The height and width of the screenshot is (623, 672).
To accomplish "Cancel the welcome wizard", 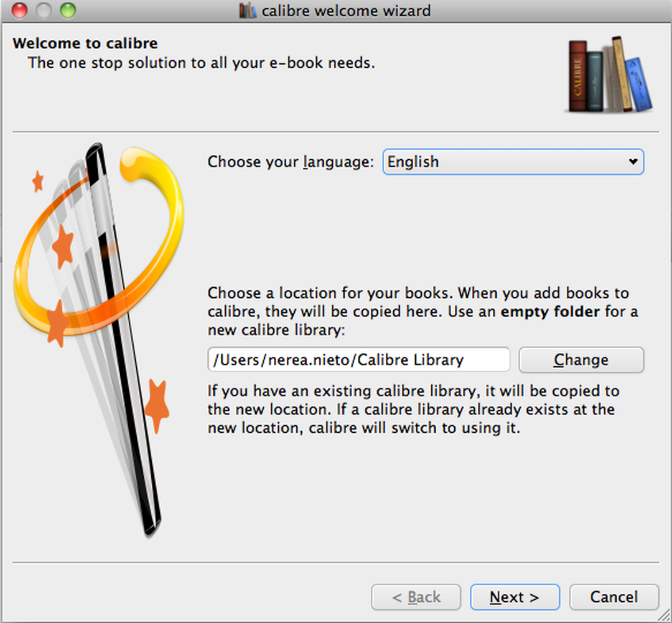I will 614,597.
